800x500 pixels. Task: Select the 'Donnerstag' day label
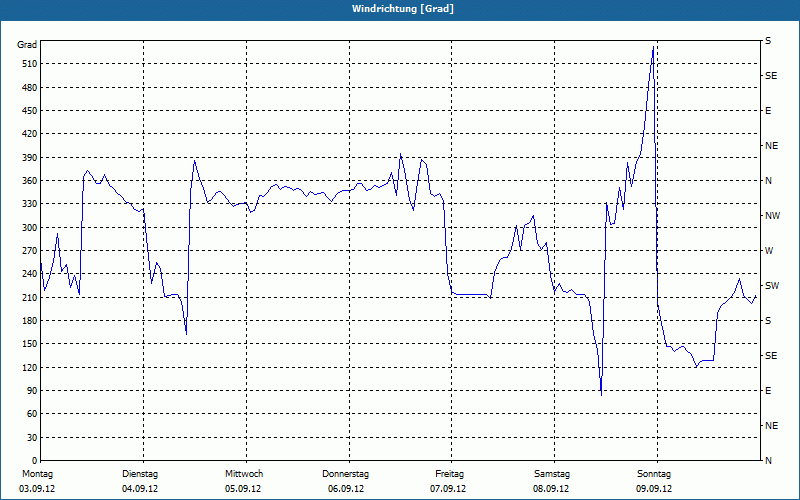345,474
